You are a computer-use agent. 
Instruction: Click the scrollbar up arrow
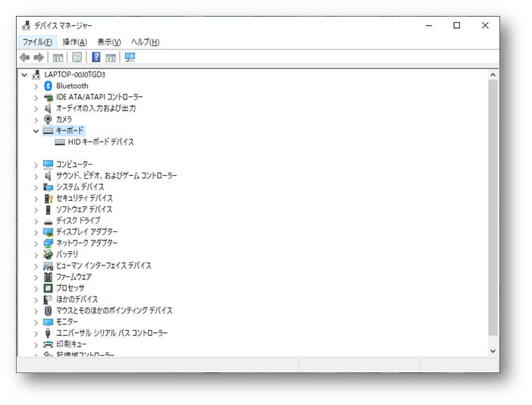[493, 74]
